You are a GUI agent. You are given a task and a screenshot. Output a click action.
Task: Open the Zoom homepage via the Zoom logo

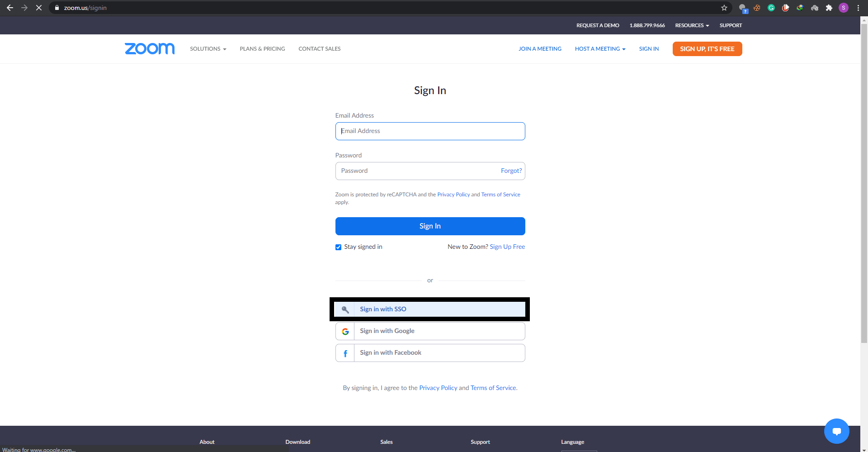click(x=149, y=49)
